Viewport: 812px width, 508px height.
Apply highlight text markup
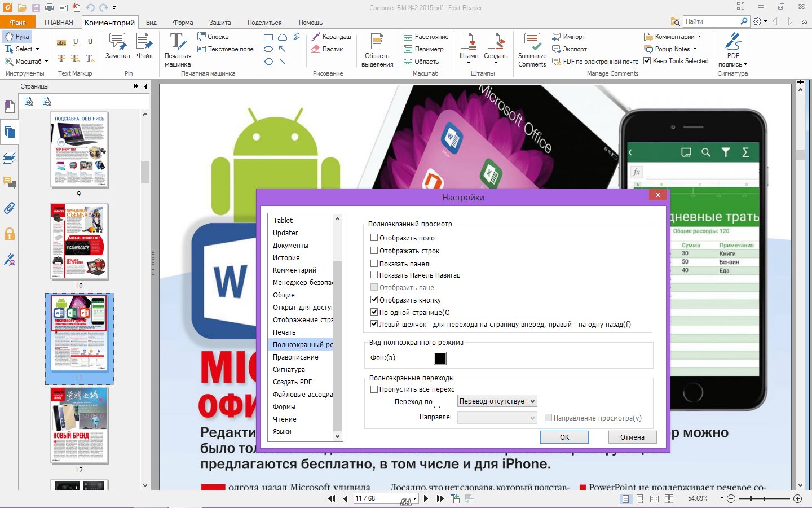61,42
